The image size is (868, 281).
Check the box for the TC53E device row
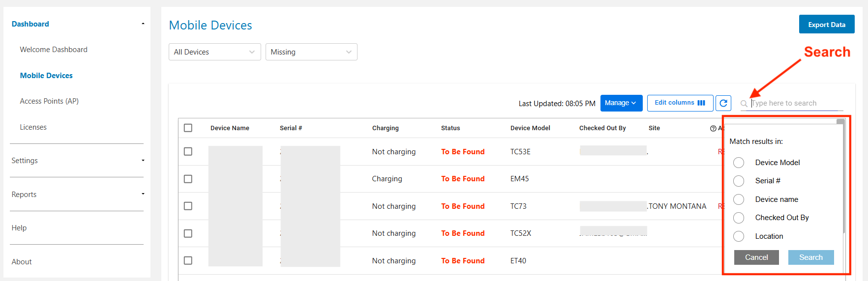click(188, 151)
